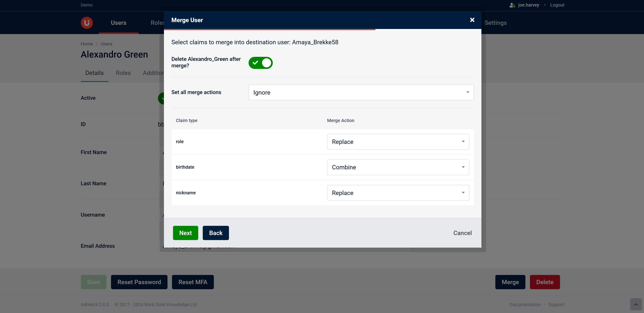The image size is (644, 313).
Task: Close the Merge User dialog with X
Action: tap(472, 20)
